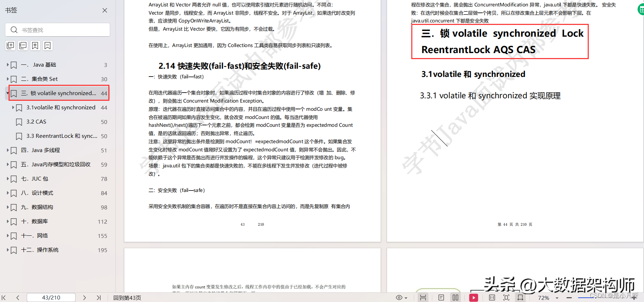This screenshot has width=644, height=302.
Task: Expand the 一. Java 基础 bookmark
Action: (x=7, y=65)
